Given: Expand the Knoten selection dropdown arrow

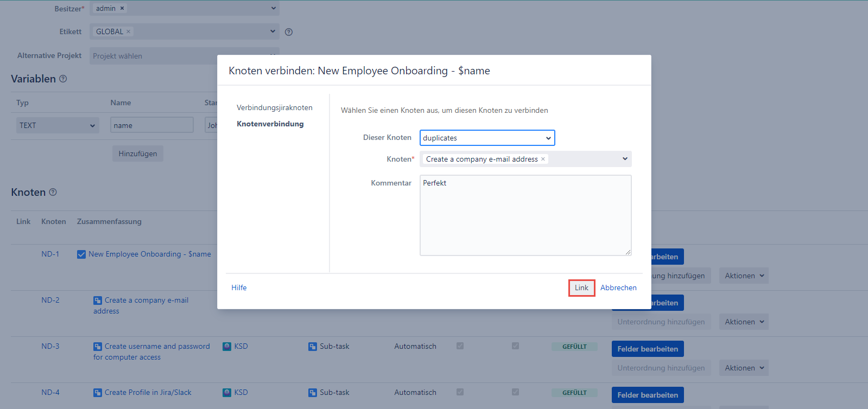Looking at the screenshot, I should (625, 159).
